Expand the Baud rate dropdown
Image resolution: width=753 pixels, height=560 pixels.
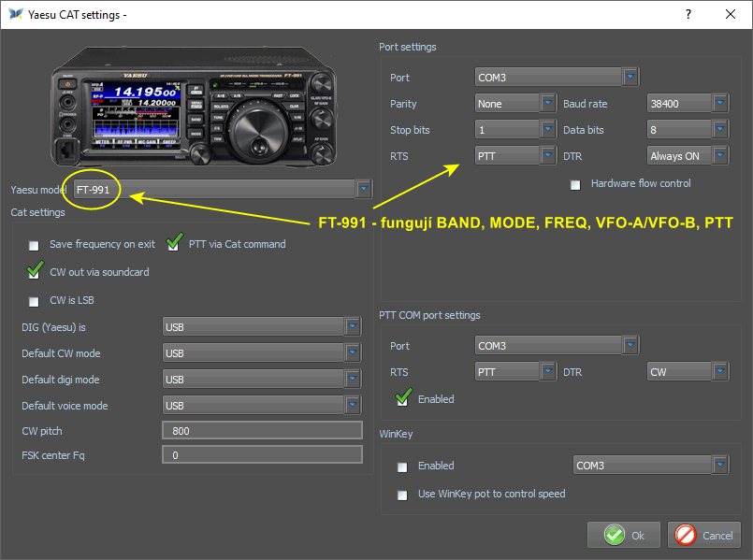click(x=719, y=104)
